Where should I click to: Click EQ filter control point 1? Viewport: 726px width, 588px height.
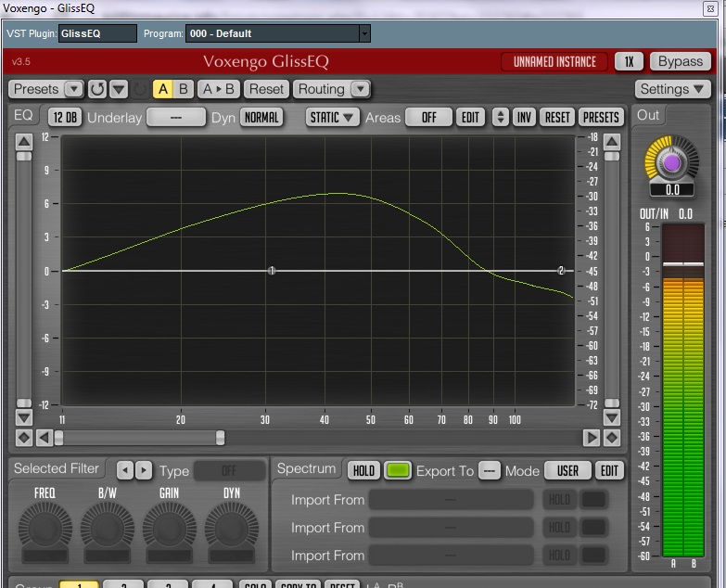(272, 271)
